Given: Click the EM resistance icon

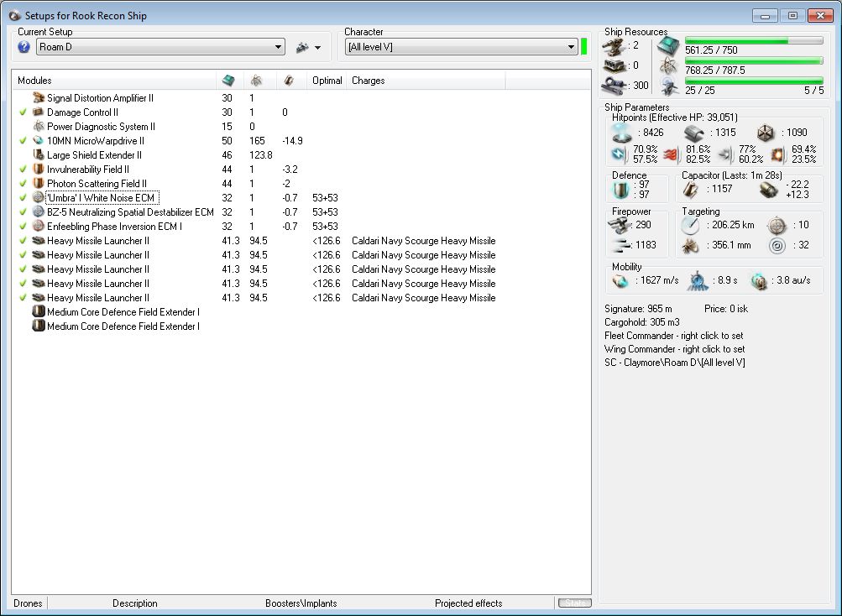Looking at the screenshot, I should pyautogui.click(x=619, y=154).
